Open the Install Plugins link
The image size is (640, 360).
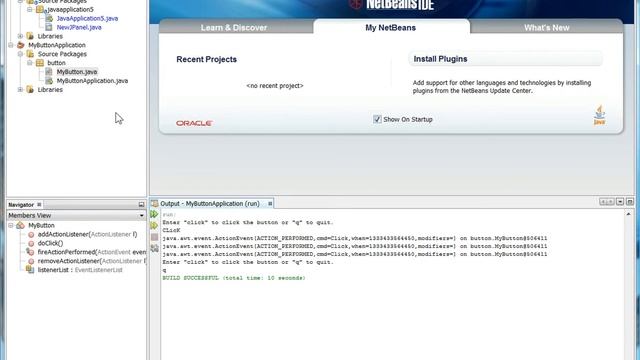440,59
